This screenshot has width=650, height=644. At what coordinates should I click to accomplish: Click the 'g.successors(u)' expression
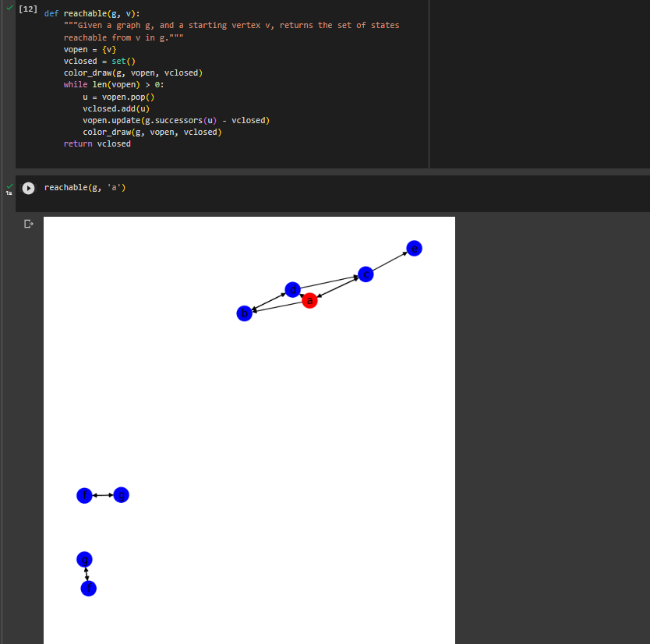182,120
